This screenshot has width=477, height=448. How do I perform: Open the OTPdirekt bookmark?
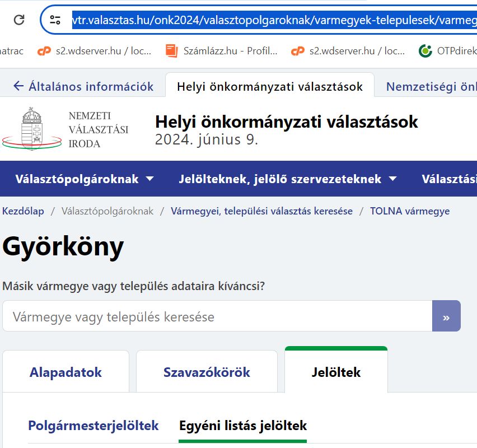[447, 51]
